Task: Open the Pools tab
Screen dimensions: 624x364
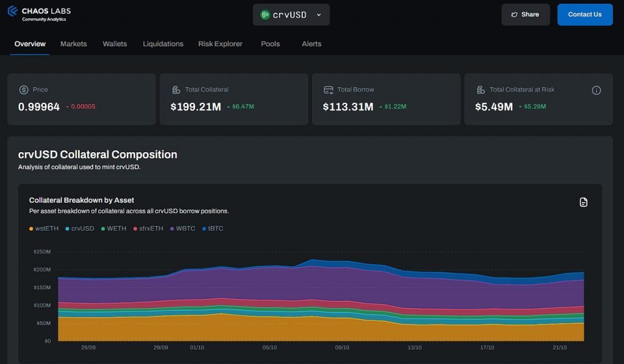Action: (271, 44)
